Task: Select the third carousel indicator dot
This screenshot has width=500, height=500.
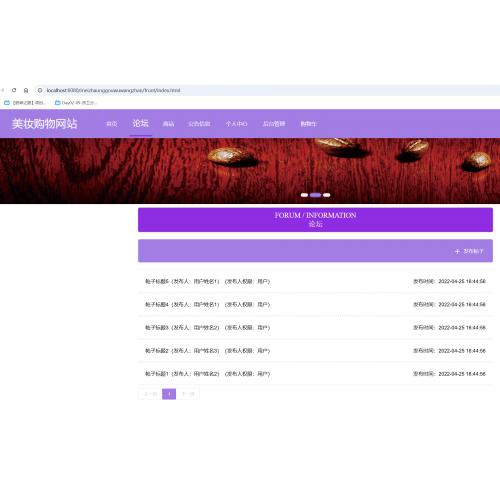Action: tap(327, 195)
